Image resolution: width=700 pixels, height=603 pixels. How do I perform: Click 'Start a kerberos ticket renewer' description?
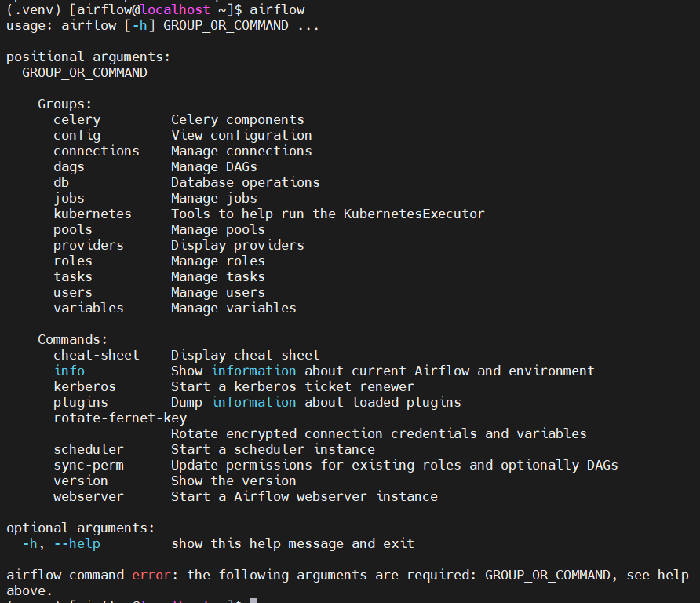(x=293, y=386)
